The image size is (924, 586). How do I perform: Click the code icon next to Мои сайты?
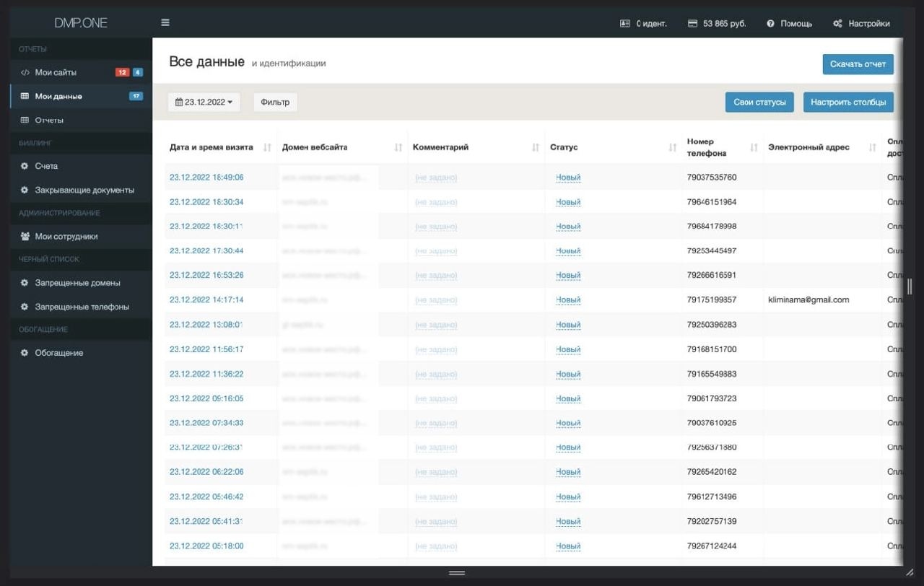[x=25, y=72]
